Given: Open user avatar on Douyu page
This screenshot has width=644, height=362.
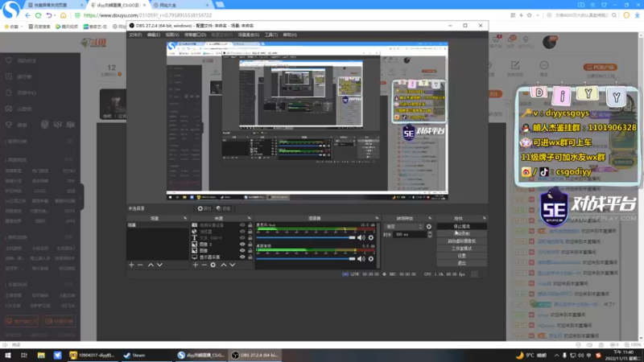Looking at the screenshot, I should tap(550, 42).
